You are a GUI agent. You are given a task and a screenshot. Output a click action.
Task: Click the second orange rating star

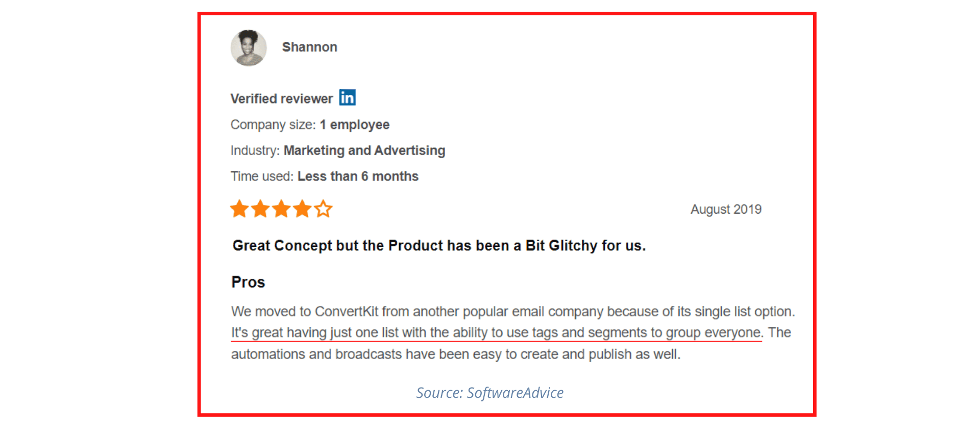pos(260,209)
